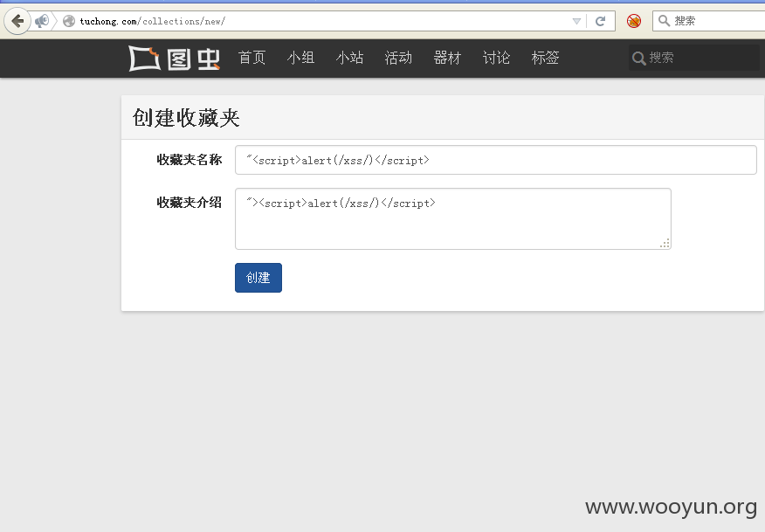765x532 pixels.
Task: Click the red blocked extension icon
Action: [634, 21]
